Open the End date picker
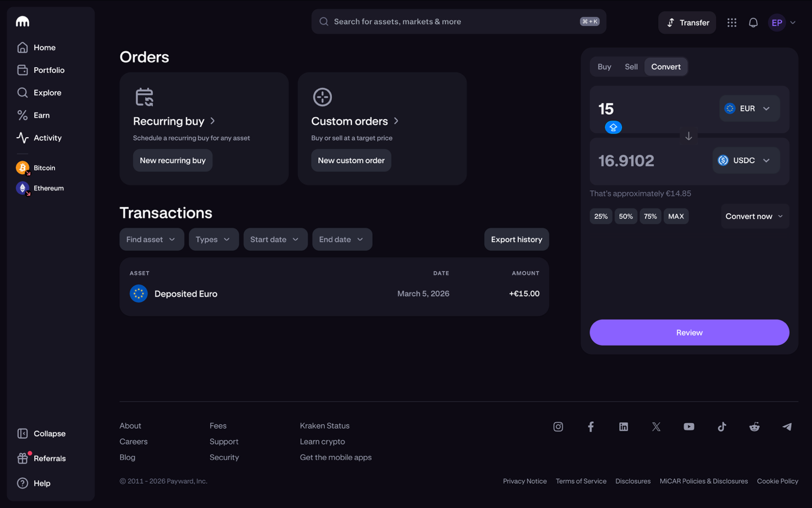Image resolution: width=812 pixels, height=508 pixels. click(x=342, y=240)
